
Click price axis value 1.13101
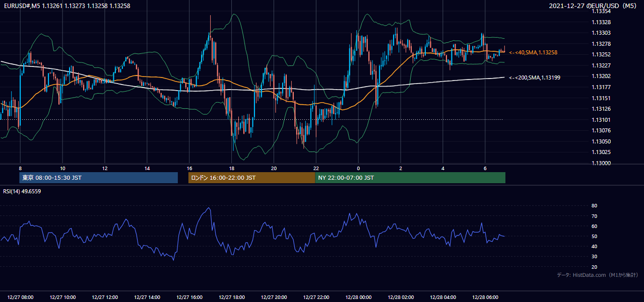point(601,120)
